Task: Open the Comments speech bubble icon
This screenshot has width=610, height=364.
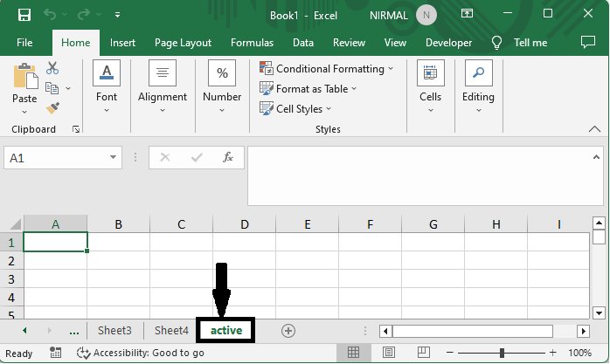Action: click(x=588, y=42)
